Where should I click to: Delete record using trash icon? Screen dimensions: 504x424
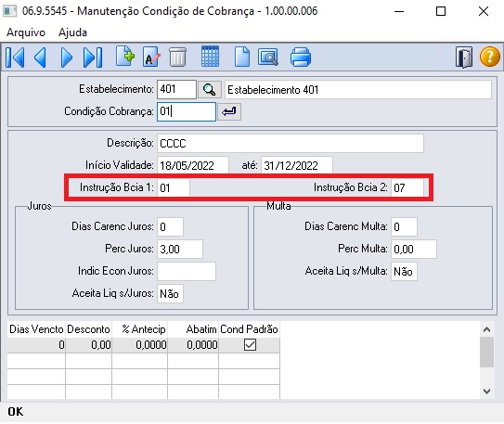pyautogui.click(x=177, y=57)
